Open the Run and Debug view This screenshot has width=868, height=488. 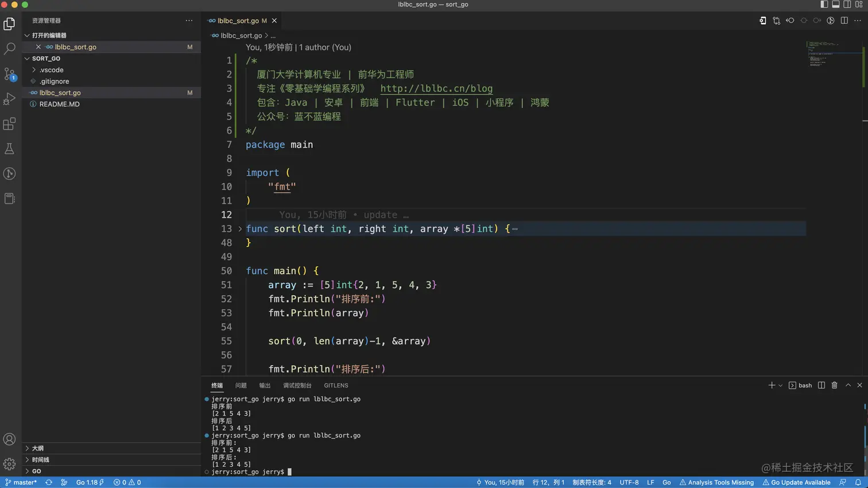pyautogui.click(x=9, y=99)
